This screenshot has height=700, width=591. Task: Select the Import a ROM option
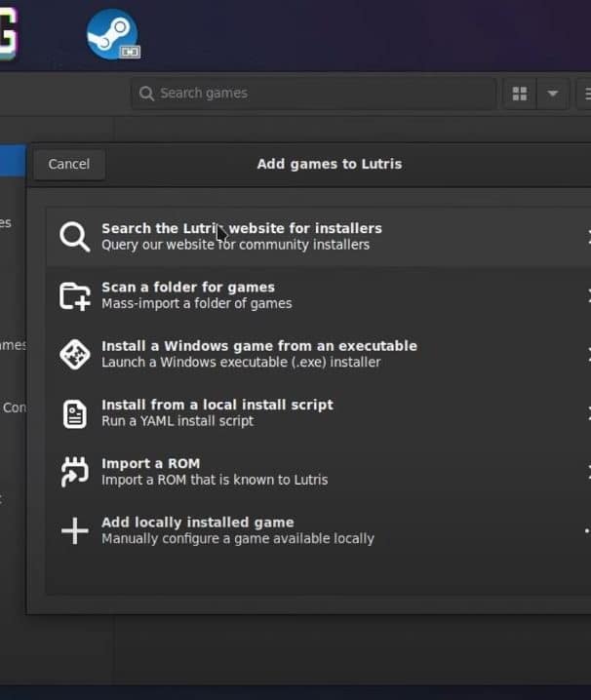tap(318, 472)
